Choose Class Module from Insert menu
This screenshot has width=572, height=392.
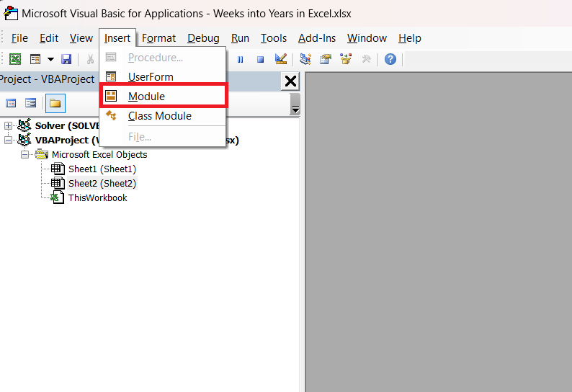tap(163, 116)
